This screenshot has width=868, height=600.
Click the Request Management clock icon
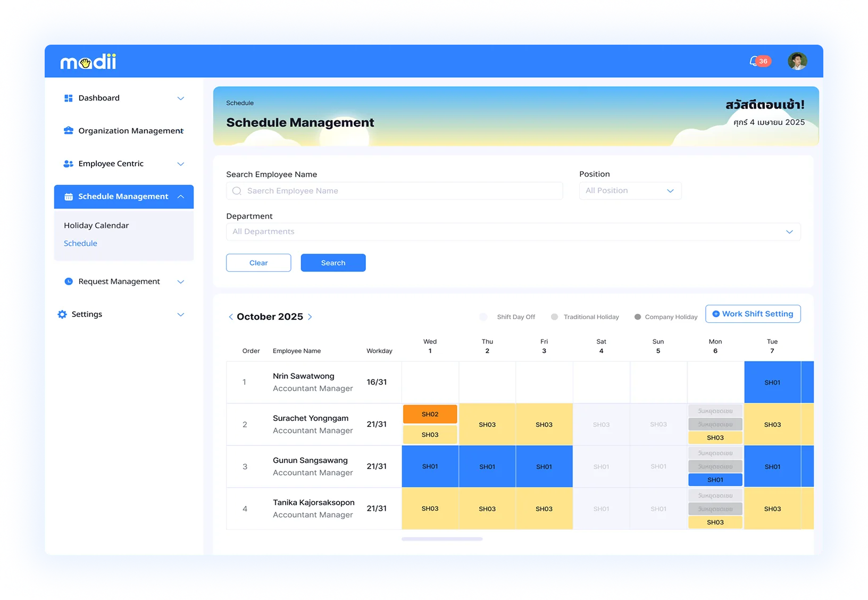pyautogui.click(x=68, y=281)
